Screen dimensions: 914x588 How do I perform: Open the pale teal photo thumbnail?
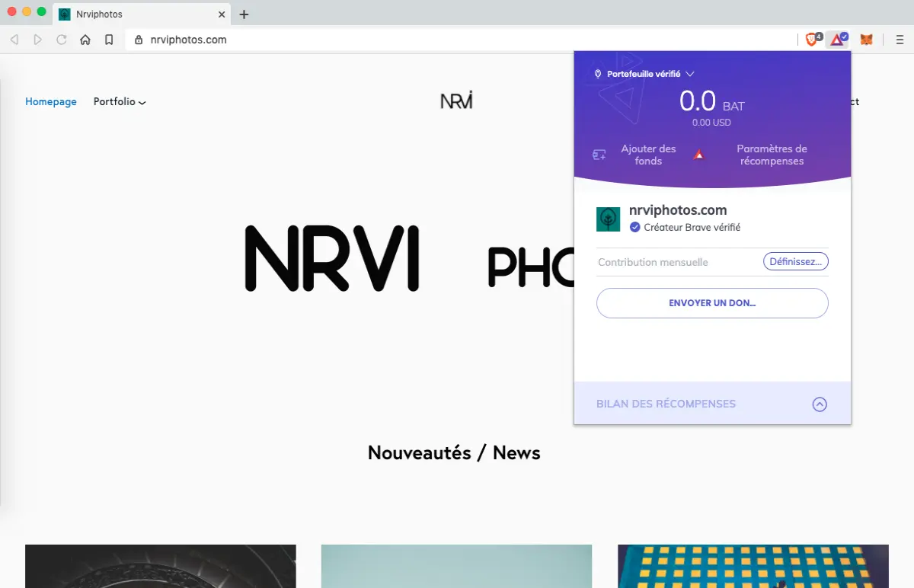pyautogui.click(x=456, y=566)
